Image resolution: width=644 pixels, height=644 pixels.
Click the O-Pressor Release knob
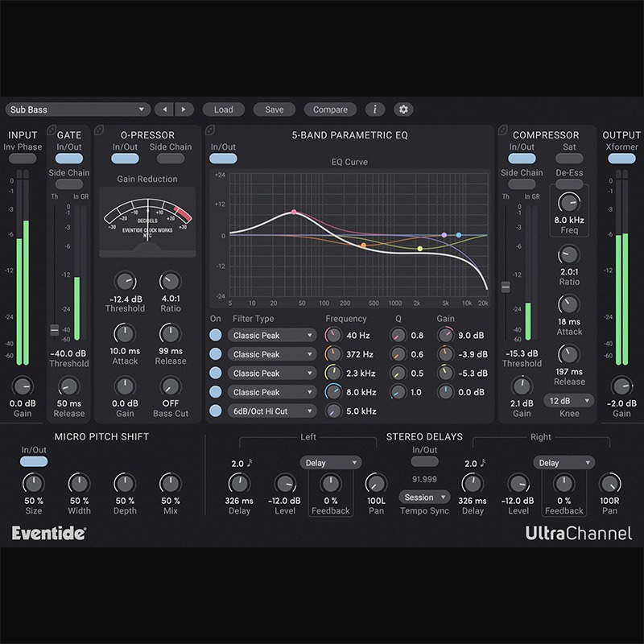(170, 334)
